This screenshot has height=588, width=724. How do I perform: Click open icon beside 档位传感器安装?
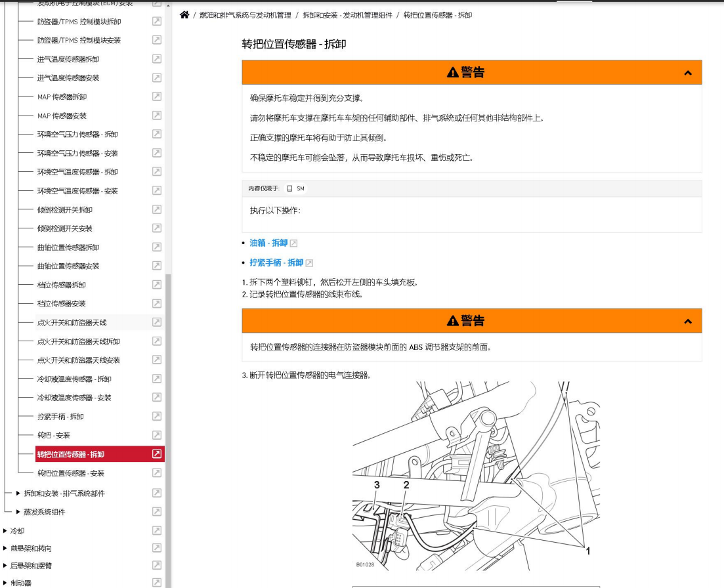point(157,304)
